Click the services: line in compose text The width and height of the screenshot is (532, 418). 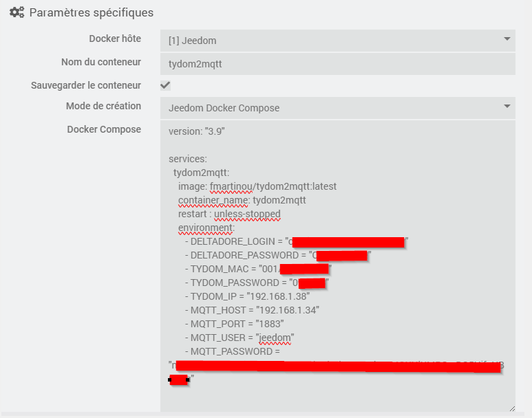click(183, 159)
